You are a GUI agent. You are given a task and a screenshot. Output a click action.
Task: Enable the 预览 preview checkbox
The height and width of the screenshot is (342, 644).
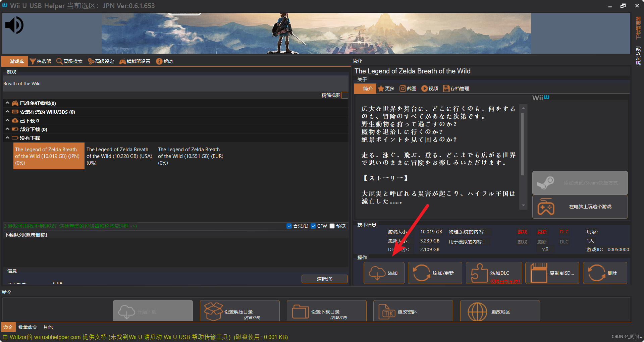pyautogui.click(x=332, y=226)
